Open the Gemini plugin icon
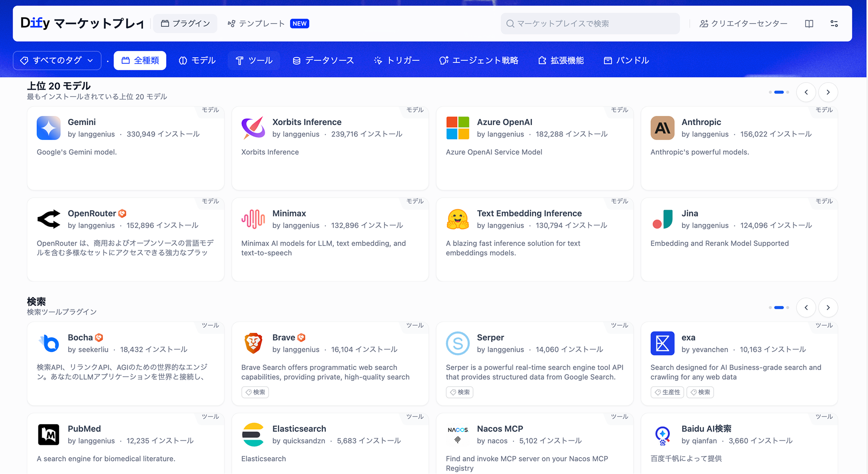The height and width of the screenshot is (474, 868). (x=48, y=128)
